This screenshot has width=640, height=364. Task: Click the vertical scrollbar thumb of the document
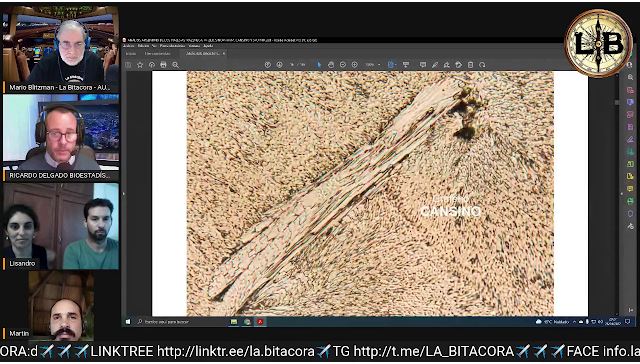(617, 102)
